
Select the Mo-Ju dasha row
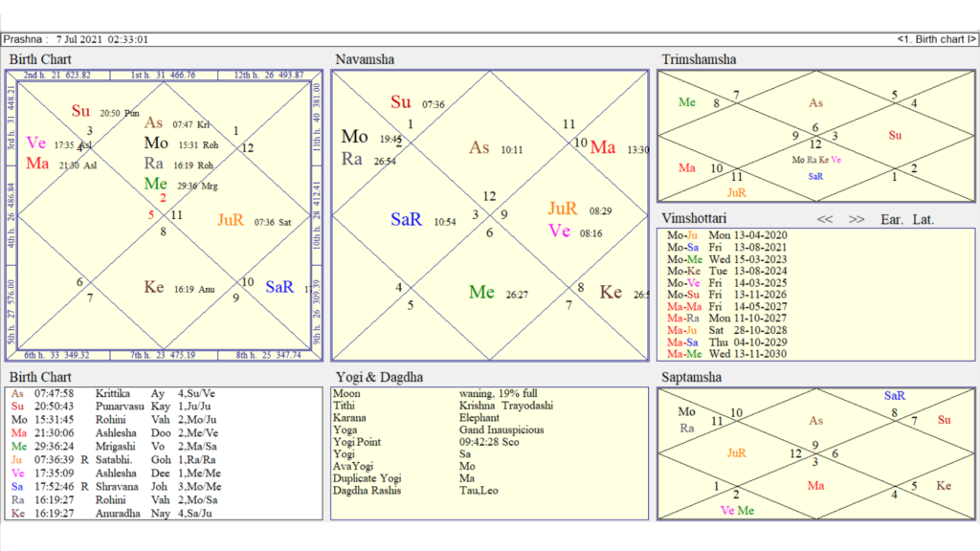[727, 235]
